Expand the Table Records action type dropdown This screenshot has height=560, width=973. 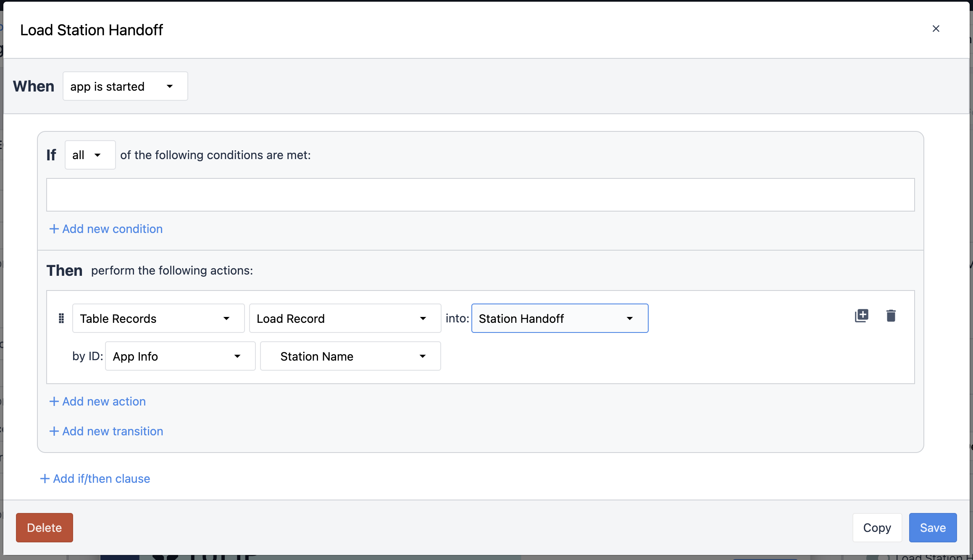158,319
